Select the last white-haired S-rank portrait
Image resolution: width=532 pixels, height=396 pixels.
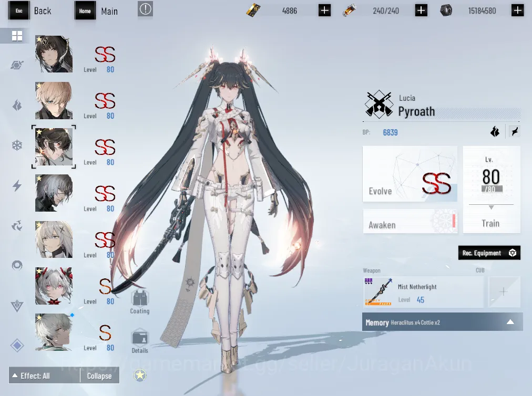click(x=54, y=332)
